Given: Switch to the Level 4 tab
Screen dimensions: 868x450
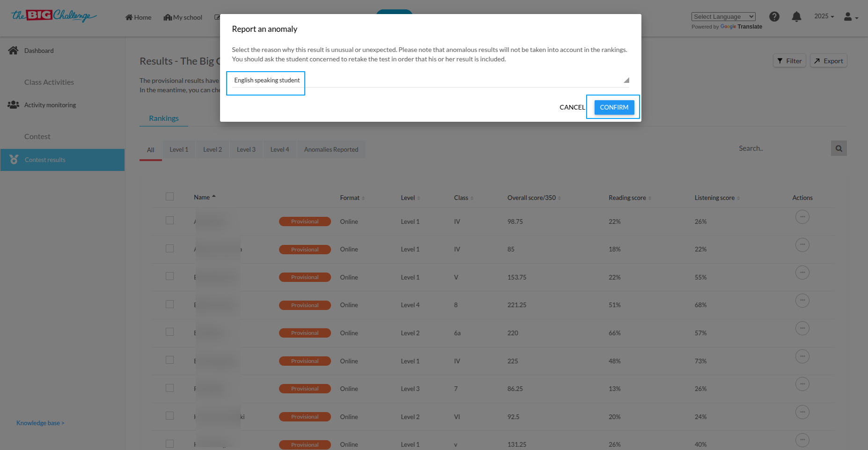Looking at the screenshot, I should pos(280,150).
